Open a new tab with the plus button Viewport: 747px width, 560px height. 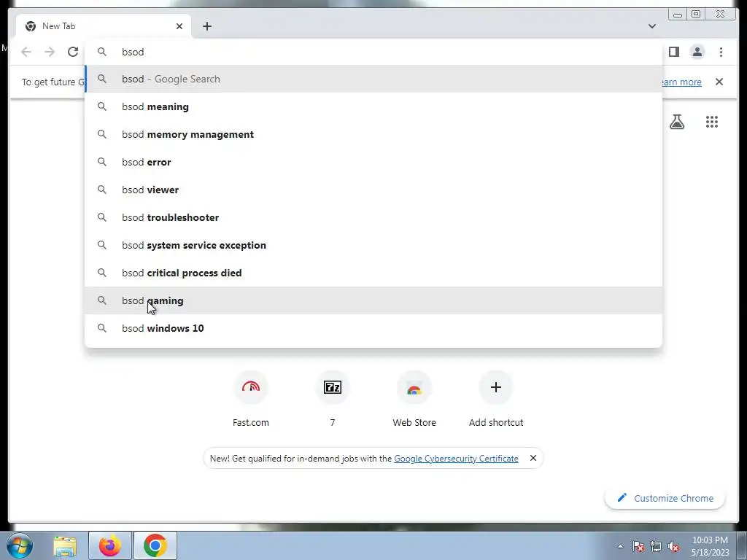[206, 26]
